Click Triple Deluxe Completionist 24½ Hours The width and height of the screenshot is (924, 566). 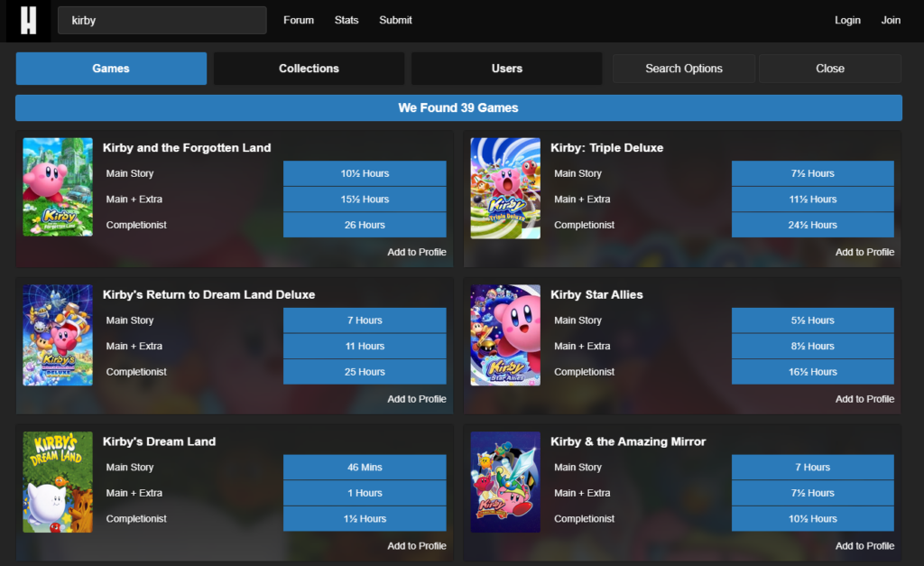[813, 225]
